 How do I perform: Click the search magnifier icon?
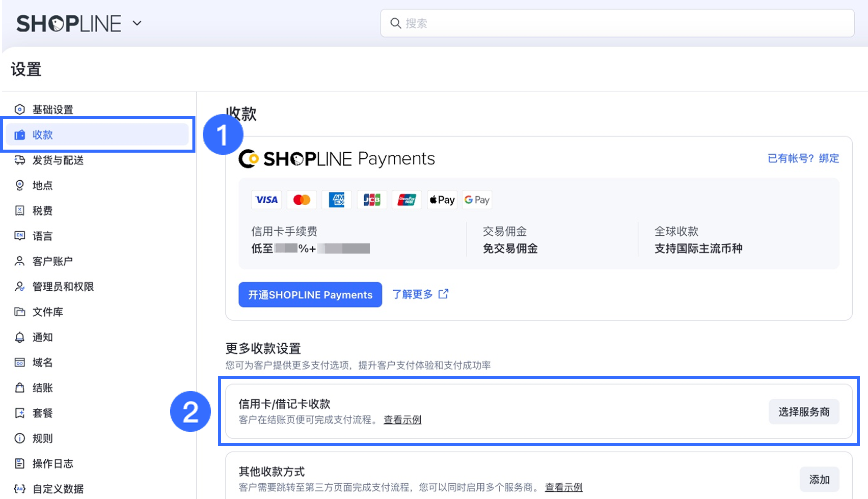click(396, 23)
